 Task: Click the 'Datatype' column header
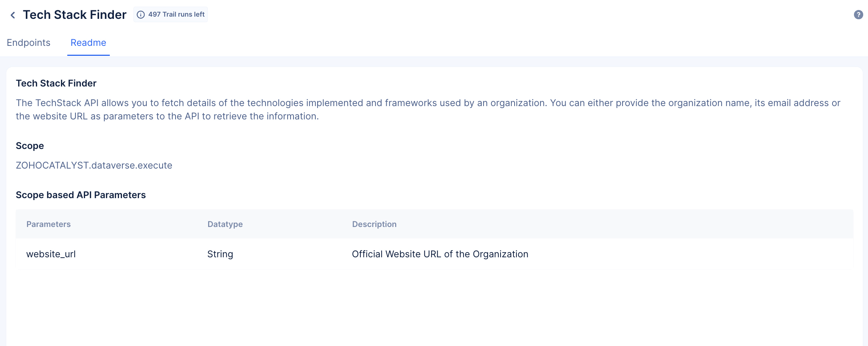(225, 224)
